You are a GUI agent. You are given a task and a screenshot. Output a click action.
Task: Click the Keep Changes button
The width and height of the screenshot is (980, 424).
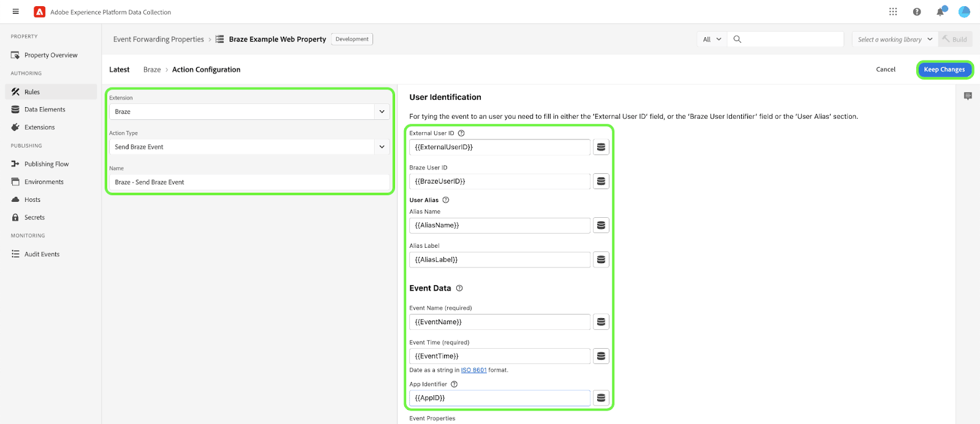click(944, 70)
